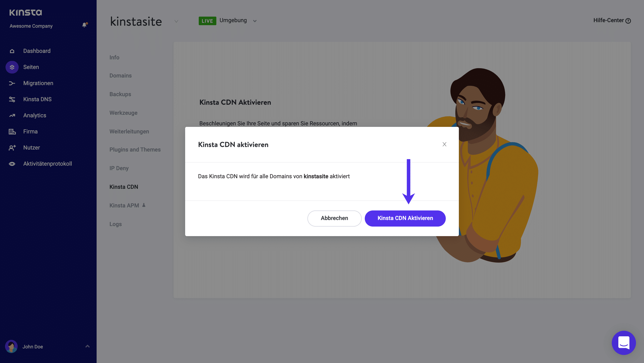Open the Hilfe-Center help icon

628,21
